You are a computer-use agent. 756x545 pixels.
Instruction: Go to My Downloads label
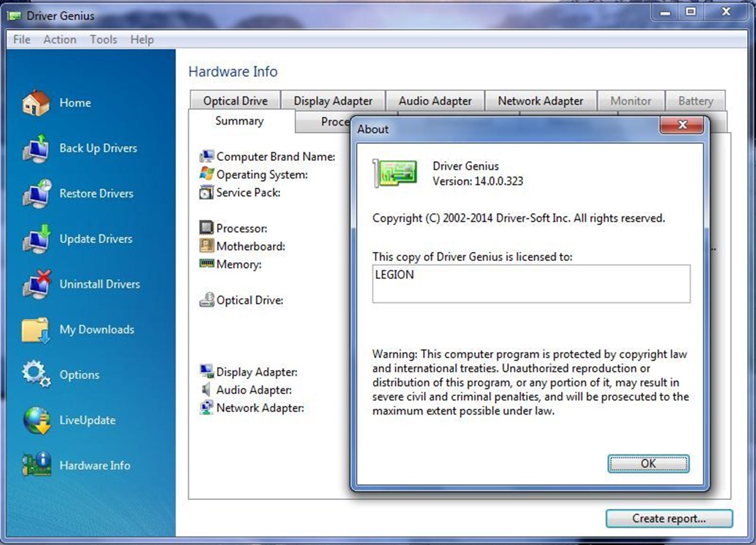(x=97, y=330)
